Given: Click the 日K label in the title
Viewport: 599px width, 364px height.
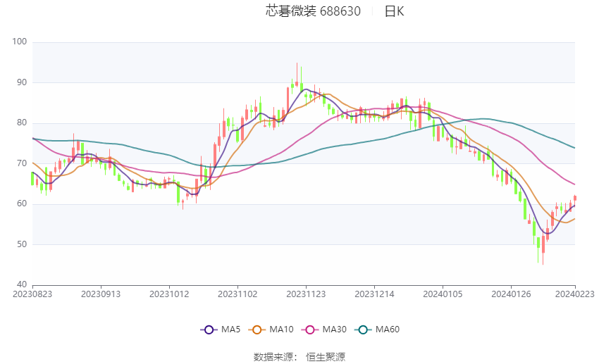Looking at the screenshot, I should pos(394,11).
